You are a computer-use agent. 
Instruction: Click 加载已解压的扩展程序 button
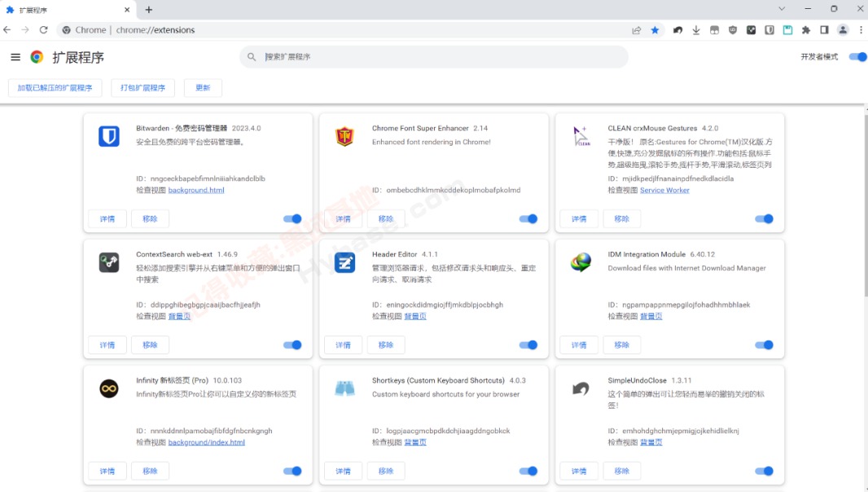(x=55, y=87)
